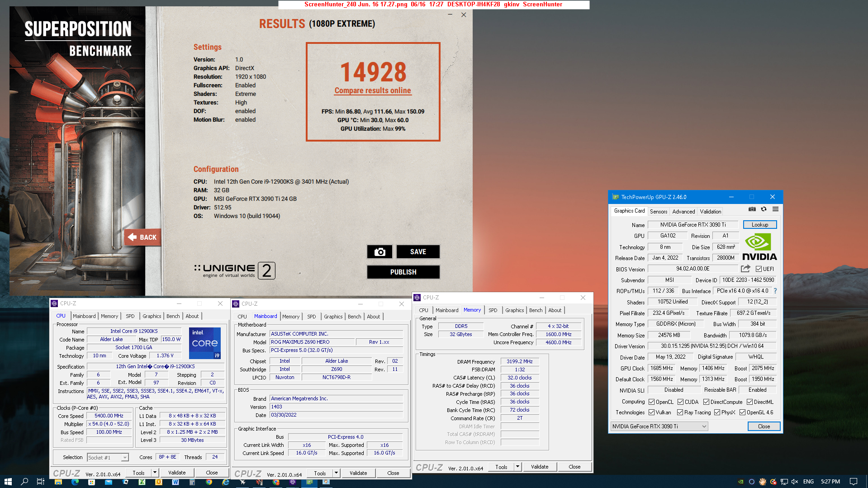868x488 pixels.
Task: Switch to Validation tab in GPU-Z
Action: click(711, 212)
